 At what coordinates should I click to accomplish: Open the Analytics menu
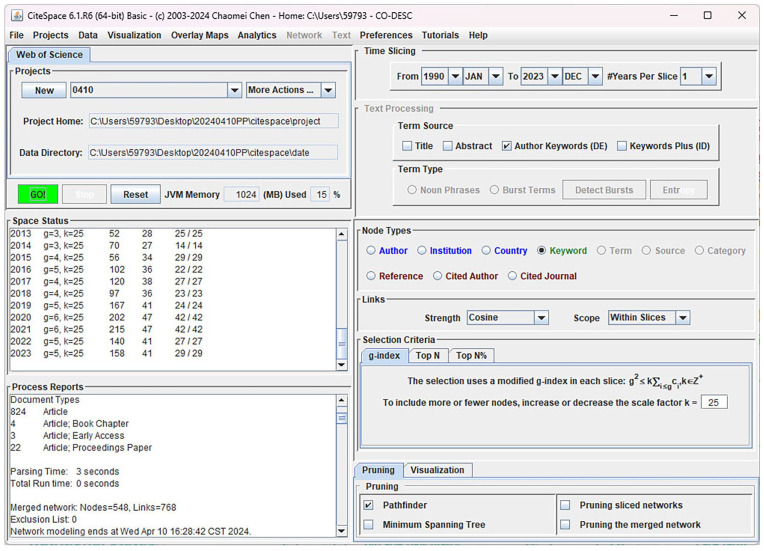(x=257, y=35)
